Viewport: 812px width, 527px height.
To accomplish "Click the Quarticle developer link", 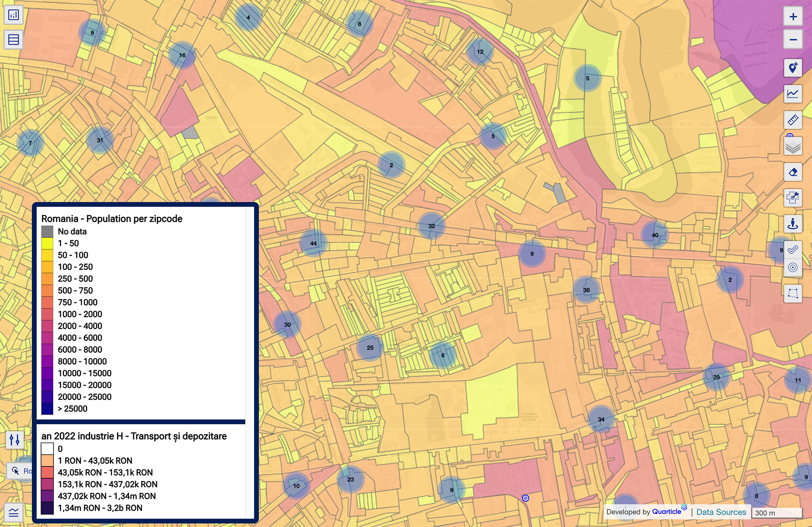I will point(667,512).
